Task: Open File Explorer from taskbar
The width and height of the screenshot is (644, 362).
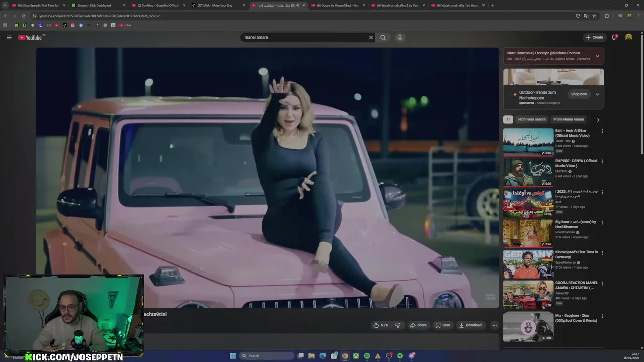Action: 311,356
